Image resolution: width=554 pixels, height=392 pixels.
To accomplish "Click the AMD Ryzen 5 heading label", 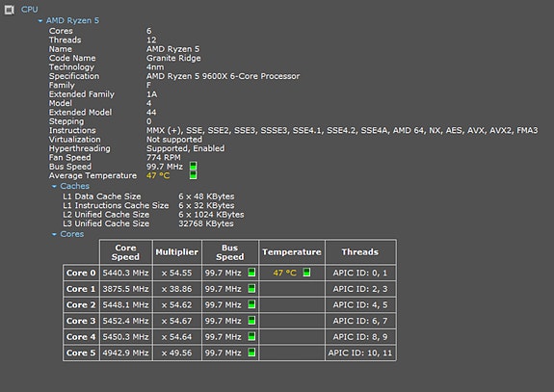I will coord(72,20).
